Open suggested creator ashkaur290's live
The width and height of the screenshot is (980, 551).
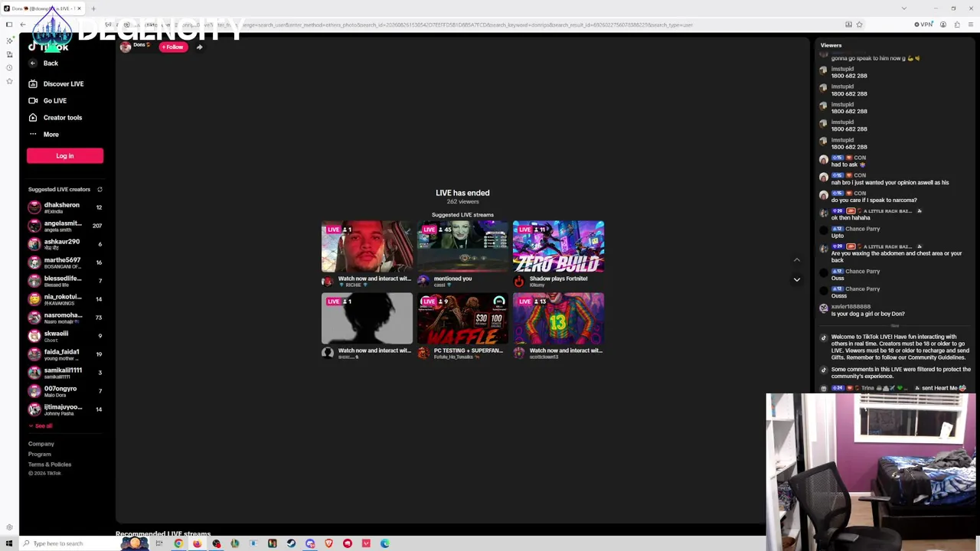(65, 244)
